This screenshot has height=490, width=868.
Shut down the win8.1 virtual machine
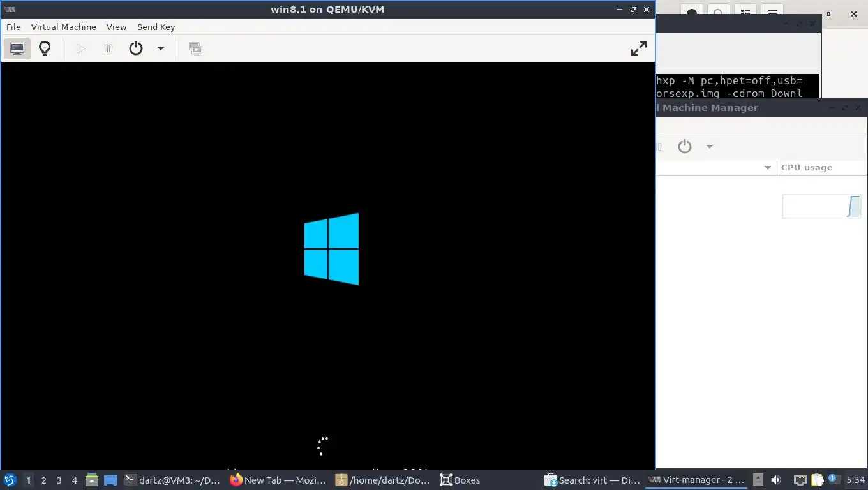[x=136, y=48]
